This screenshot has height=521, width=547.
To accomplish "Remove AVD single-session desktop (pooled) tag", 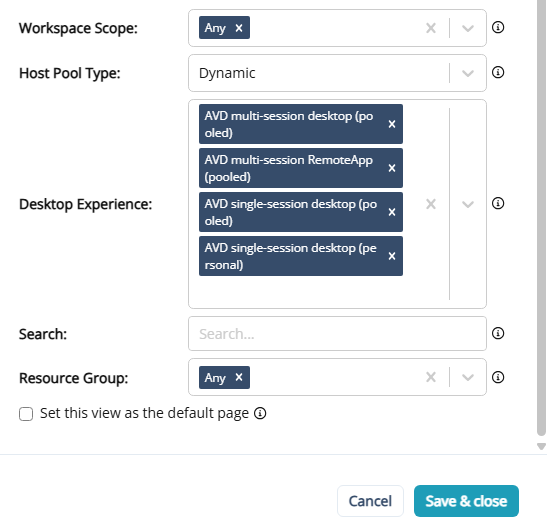I will click(x=392, y=212).
